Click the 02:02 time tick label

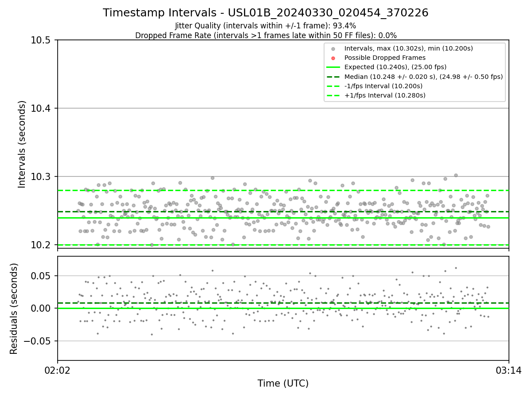click(58, 370)
